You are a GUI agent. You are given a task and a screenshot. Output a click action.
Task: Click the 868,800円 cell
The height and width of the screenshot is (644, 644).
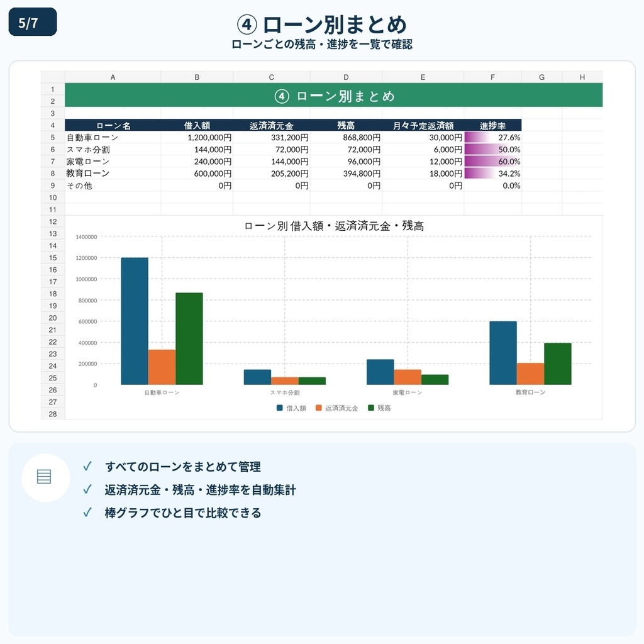click(346, 137)
